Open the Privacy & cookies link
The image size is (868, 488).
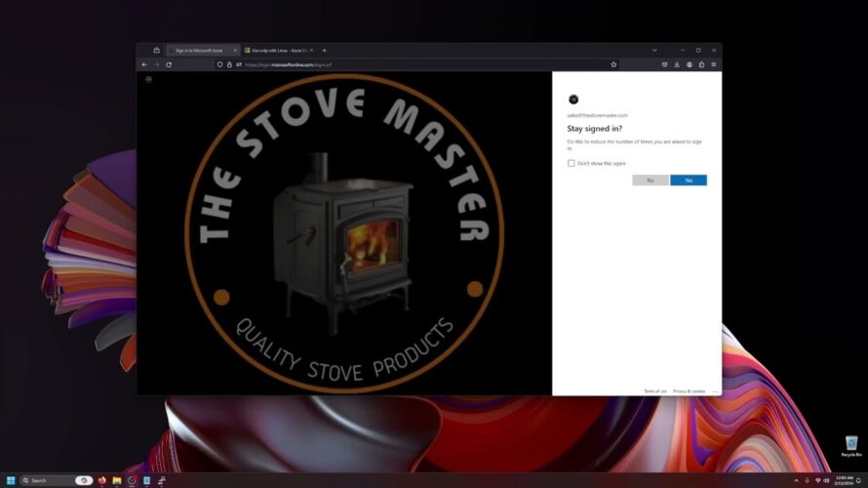click(x=690, y=391)
